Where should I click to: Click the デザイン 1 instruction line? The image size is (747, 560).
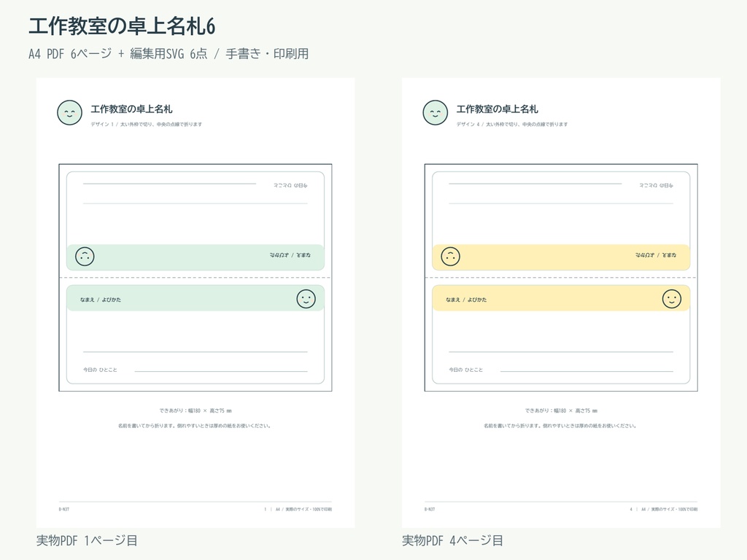pos(146,124)
